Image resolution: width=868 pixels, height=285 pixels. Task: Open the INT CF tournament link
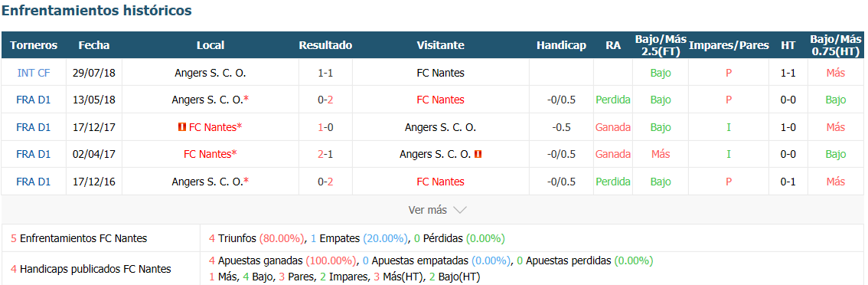tap(34, 73)
